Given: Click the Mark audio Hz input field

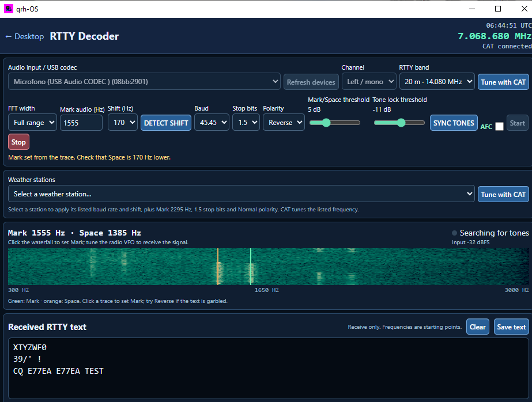Looking at the screenshot, I should click(81, 123).
